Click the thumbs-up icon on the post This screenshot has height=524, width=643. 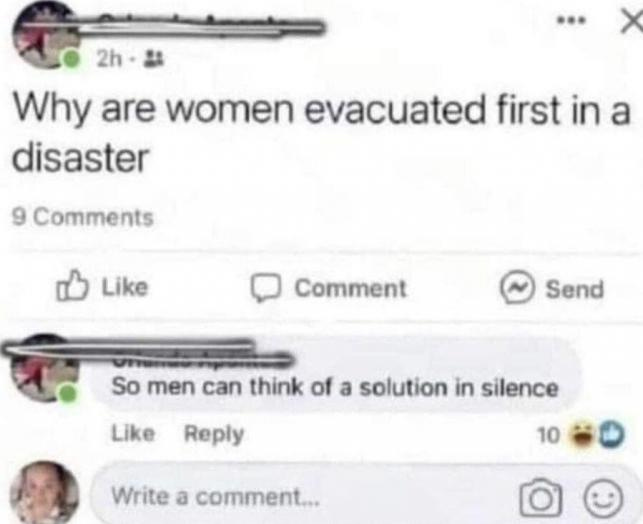tap(73, 286)
